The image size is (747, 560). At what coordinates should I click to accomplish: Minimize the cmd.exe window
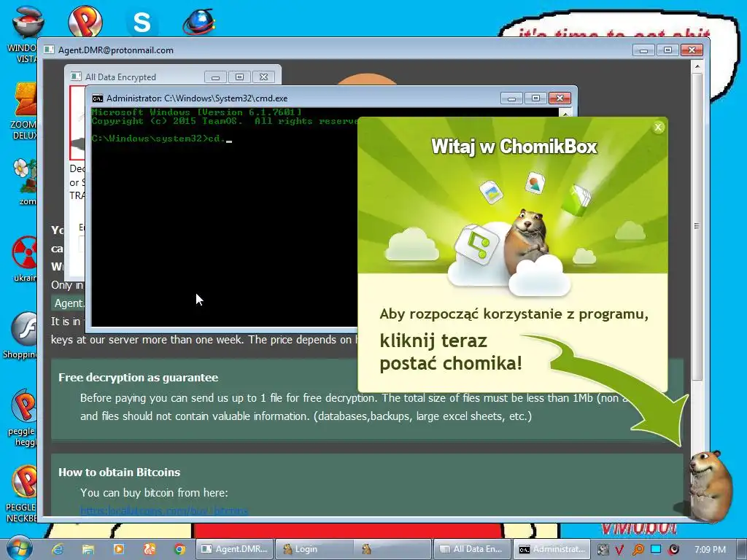pyautogui.click(x=511, y=98)
